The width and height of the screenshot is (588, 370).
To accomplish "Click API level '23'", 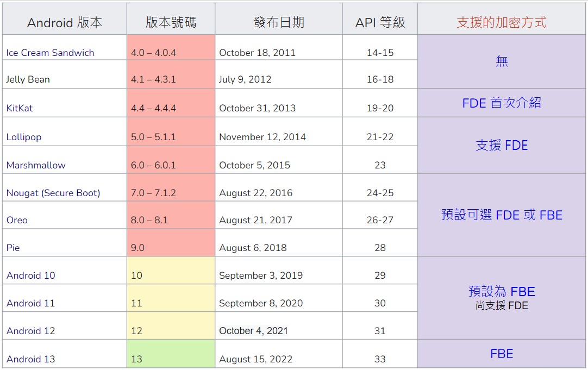I will point(380,165).
